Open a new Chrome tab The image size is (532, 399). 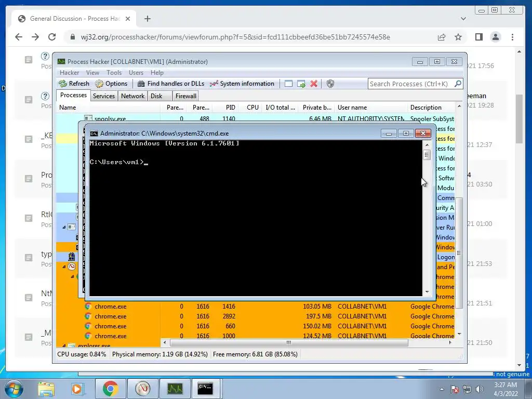[147, 19]
